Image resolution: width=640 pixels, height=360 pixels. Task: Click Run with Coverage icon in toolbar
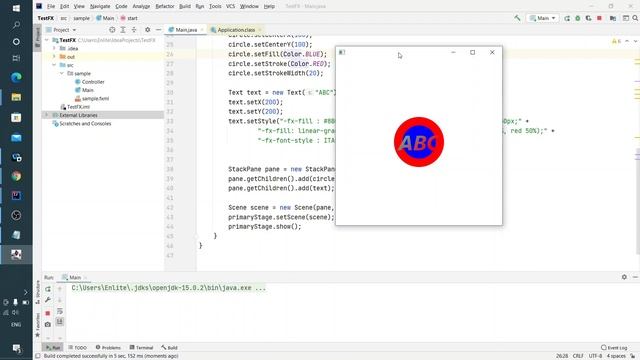pos(588,18)
